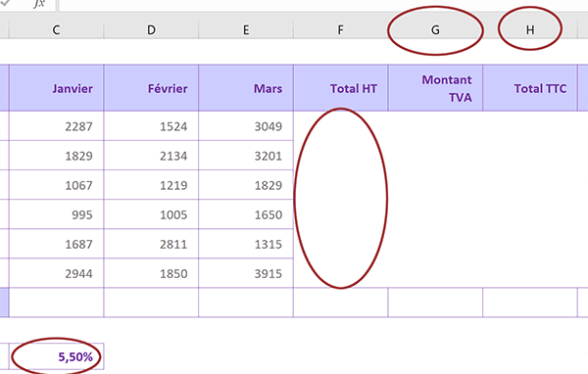Viewport: 588px width, 374px height.
Task: Select the cell containing 1524
Action: click(x=151, y=126)
